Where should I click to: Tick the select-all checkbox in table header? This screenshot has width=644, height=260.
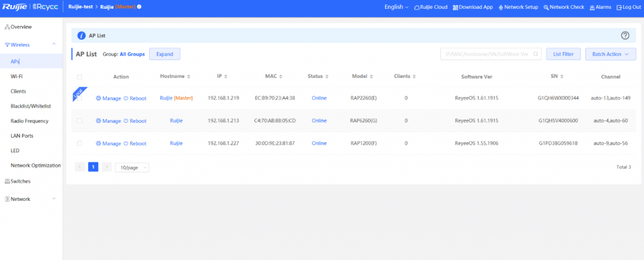point(79,77)
